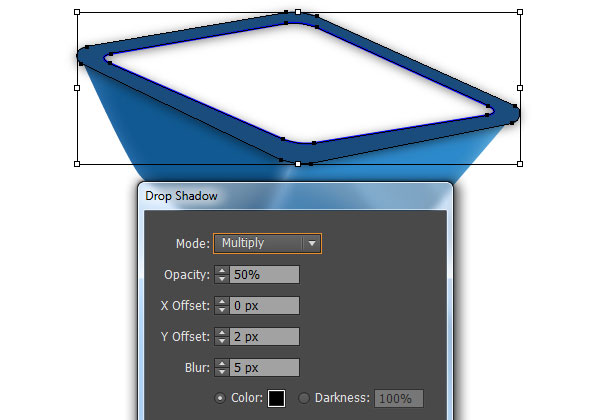Click the Drop Shadow dialog title bar
The image size is (600, 420).
295,196
